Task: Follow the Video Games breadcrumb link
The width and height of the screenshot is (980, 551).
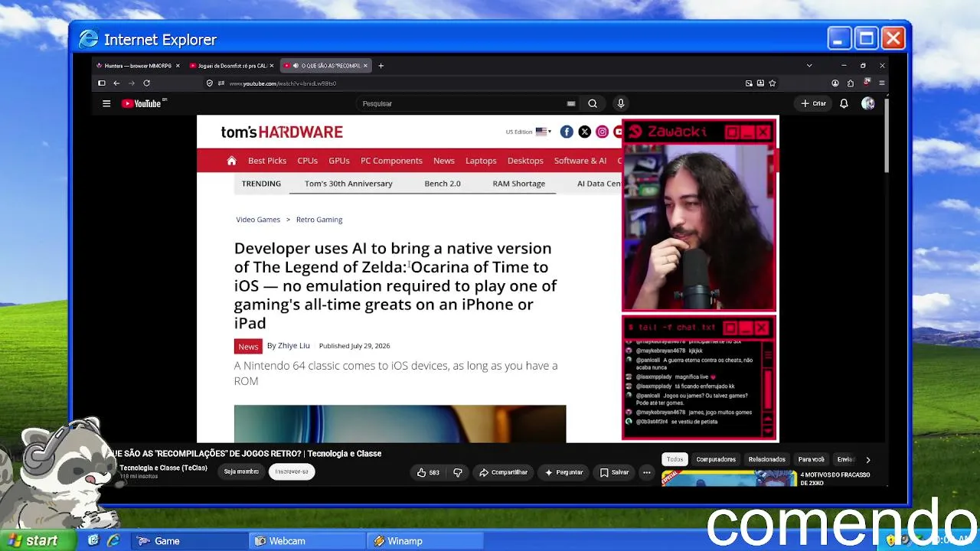Action: pos(258,220)
